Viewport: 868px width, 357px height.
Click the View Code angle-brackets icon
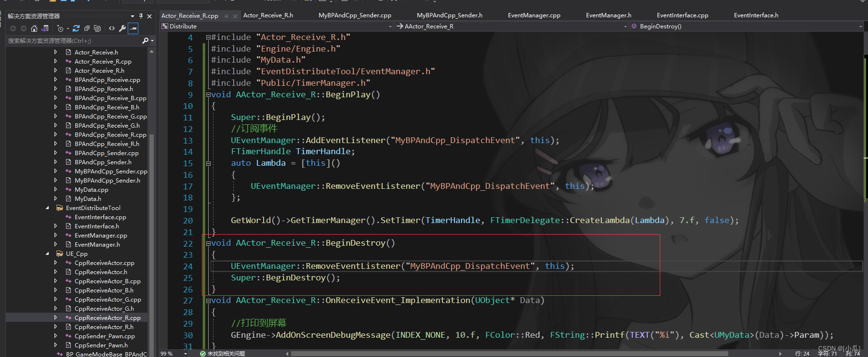pos(112,28)
